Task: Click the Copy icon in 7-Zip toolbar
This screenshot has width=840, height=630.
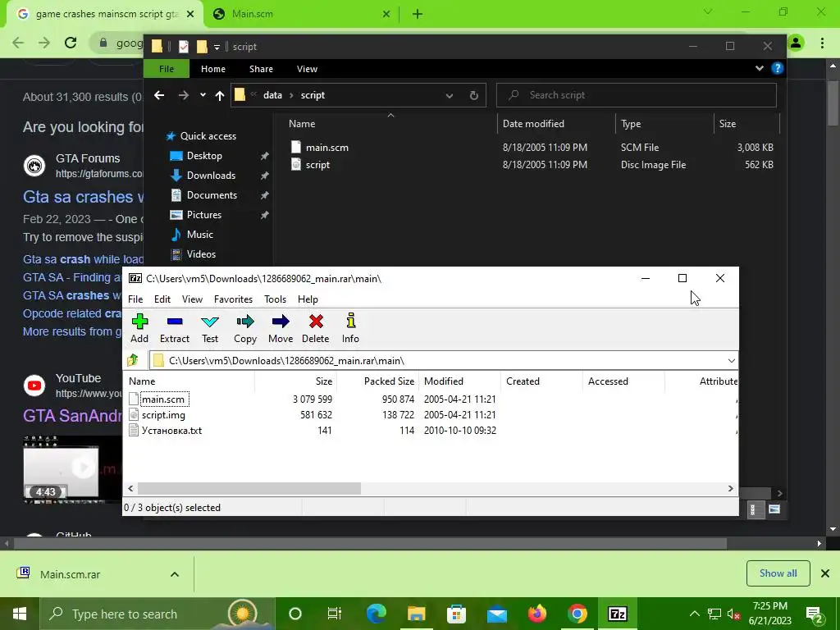Action: tap(244, 328)
